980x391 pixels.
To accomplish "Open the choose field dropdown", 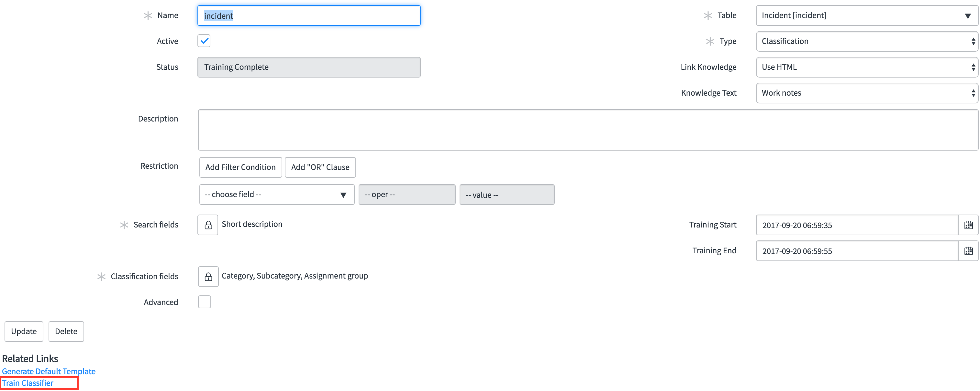I will click(x=277, y=195).
